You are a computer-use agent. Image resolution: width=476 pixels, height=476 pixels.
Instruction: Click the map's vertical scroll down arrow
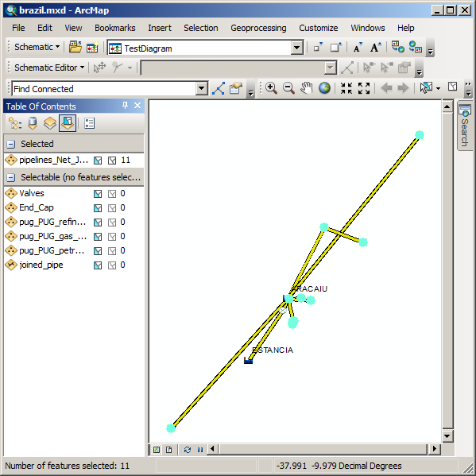(447, 436)
